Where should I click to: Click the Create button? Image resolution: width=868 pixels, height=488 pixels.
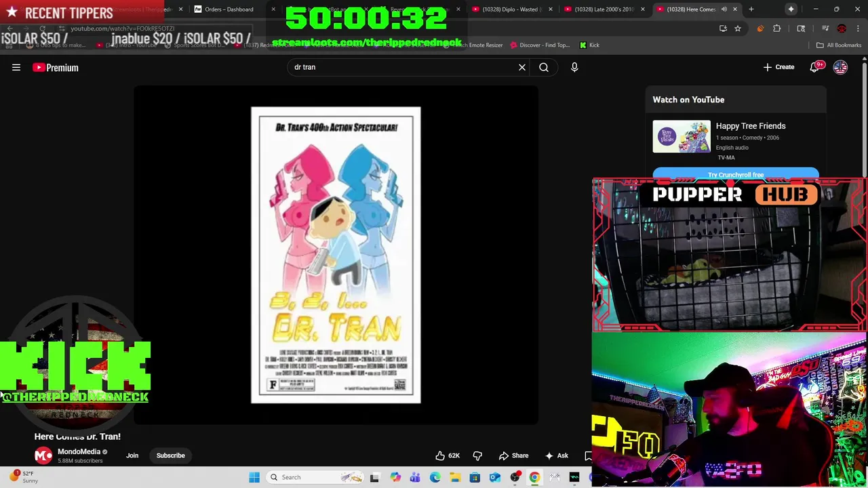point(778,67)
